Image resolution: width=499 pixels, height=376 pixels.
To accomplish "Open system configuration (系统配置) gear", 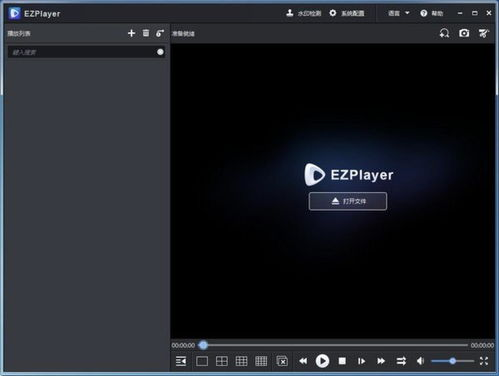I will tap(347, 13).
